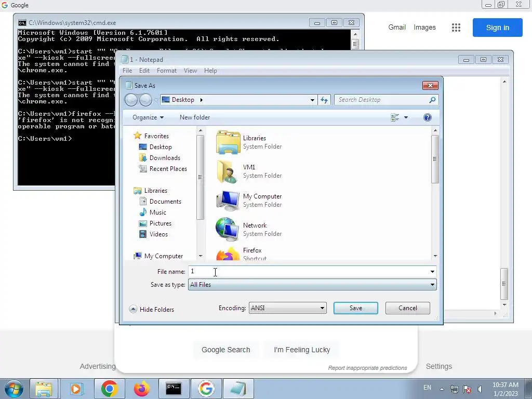Click the Favorites star in navigation pane
Viewport: 532px width, 399px height.
[x=137, y=136]
